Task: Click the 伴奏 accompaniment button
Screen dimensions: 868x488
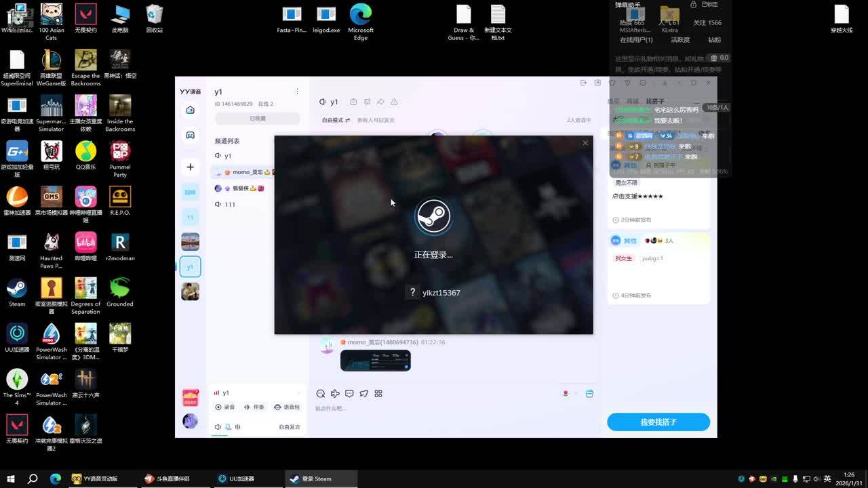Action: pos(254,407)
